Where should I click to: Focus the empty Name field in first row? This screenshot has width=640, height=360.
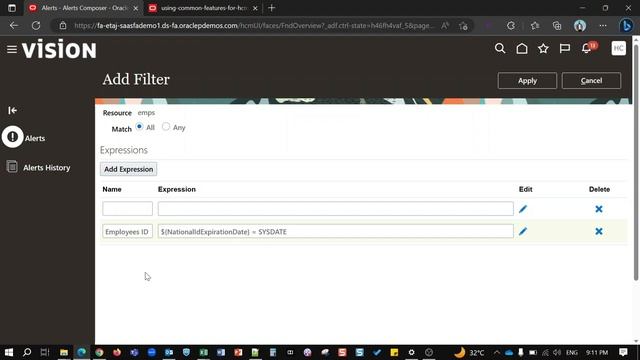pos(127,209)
